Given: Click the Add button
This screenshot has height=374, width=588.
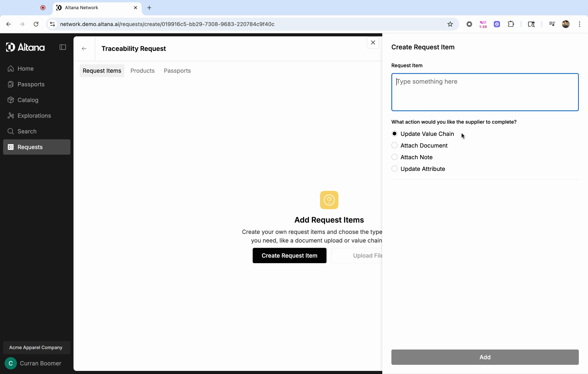Looking at the screenshot, I should tap(485, 357).
